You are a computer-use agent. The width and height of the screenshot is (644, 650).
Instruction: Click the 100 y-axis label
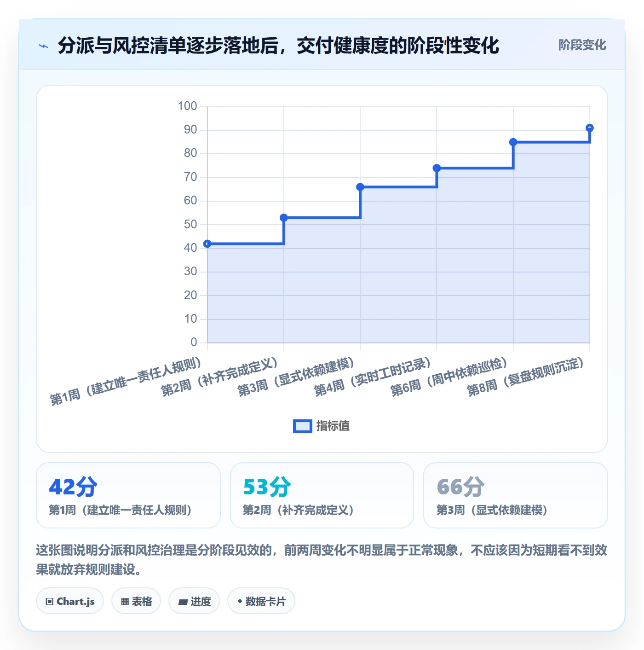(x=187, y=106)
